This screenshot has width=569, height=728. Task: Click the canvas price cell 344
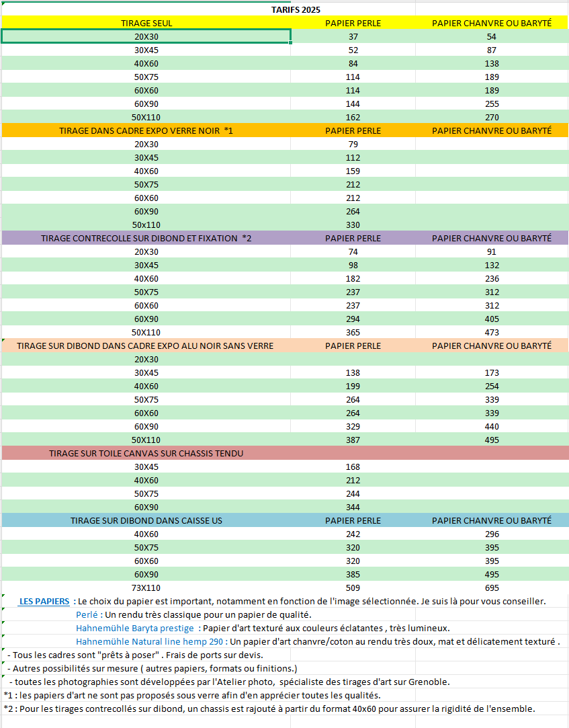353,507
